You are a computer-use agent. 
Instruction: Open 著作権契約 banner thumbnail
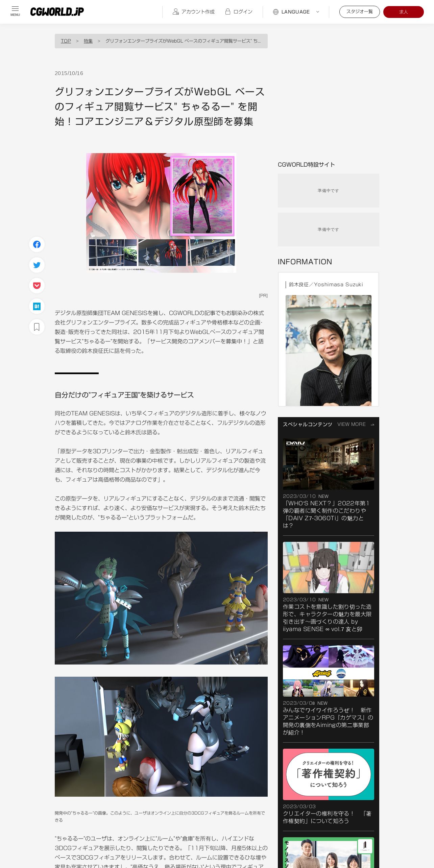pyautogui.click(x=329, y=774)
